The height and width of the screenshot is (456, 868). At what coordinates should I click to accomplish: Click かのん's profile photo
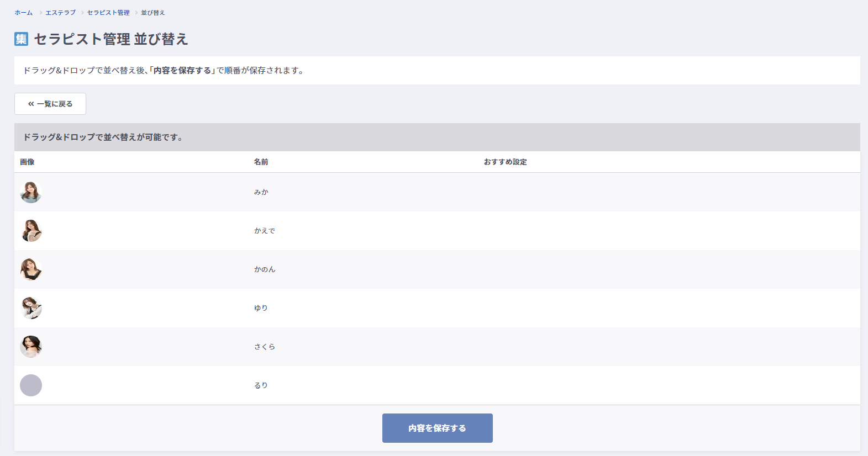click(31, 269)
